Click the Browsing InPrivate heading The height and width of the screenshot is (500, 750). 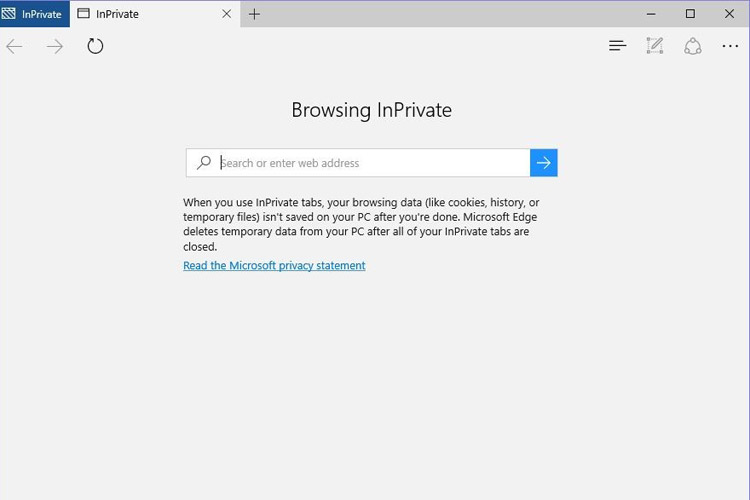(x=371, y=110)
